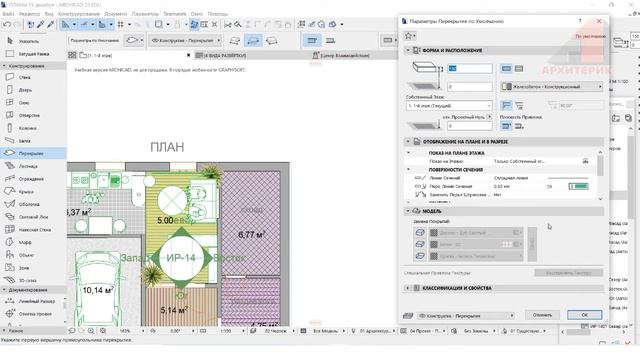Click the eyedropper (pick up parameters) icon
The width and height of the screenshot is (640, 360).
[41, 25]
